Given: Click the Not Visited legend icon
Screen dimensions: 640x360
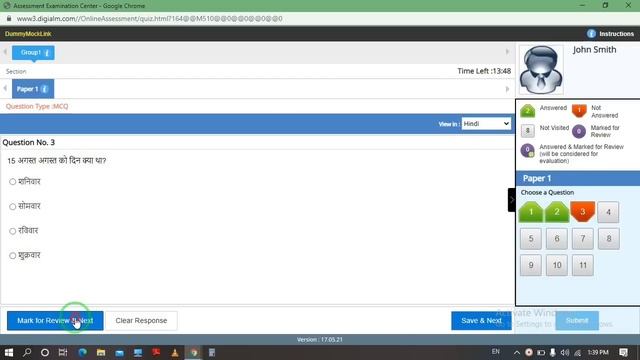Looking at the screenshot, I should coord(527,131).
